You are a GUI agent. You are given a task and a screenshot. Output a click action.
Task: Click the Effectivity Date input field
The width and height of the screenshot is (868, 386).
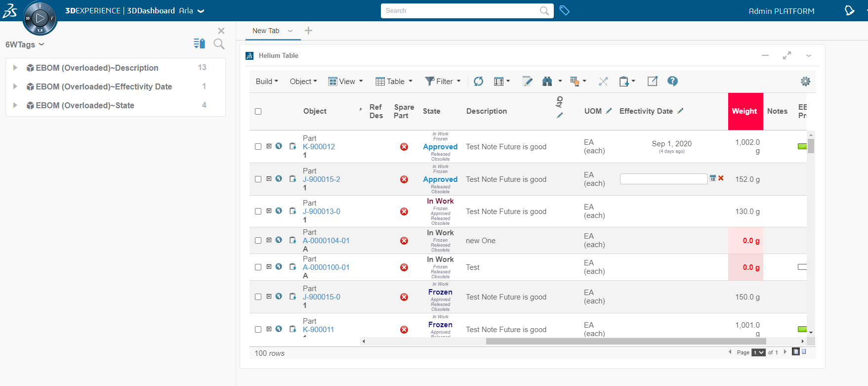[663, 179]
